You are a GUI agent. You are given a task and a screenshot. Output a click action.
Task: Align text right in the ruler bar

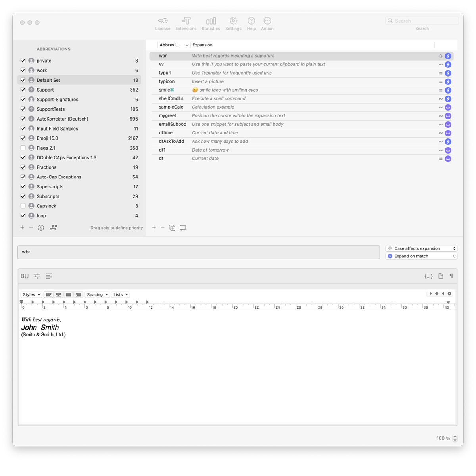79,295
